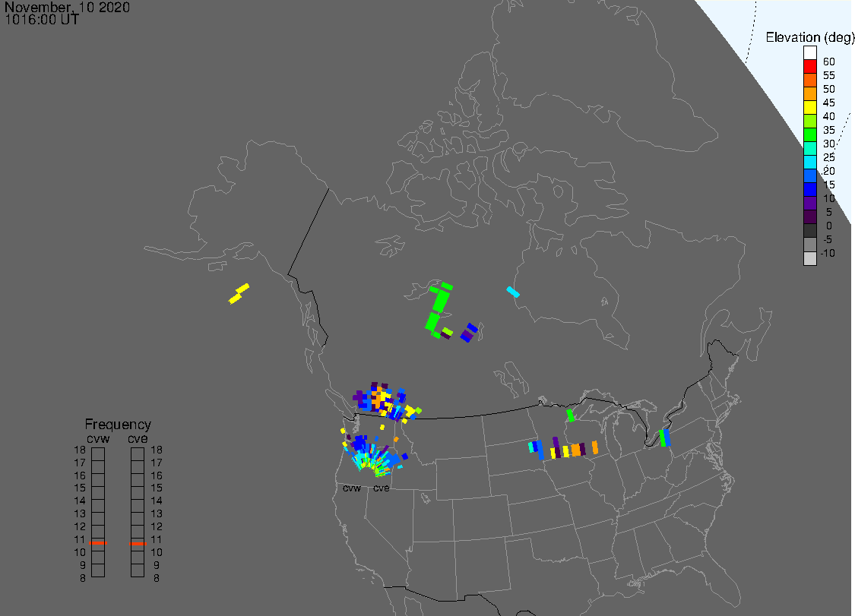Pick the pure blue 10–15 elevation swatch

(x=809, y=190)
